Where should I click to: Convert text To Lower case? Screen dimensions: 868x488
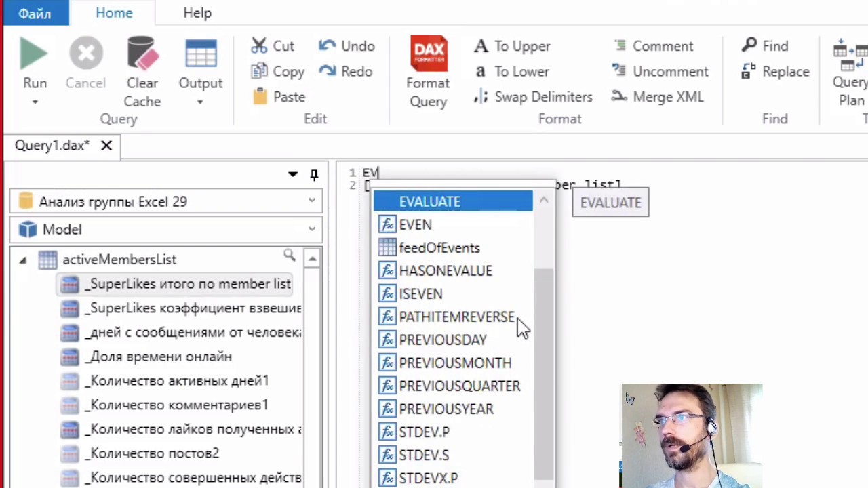point(512,71)
